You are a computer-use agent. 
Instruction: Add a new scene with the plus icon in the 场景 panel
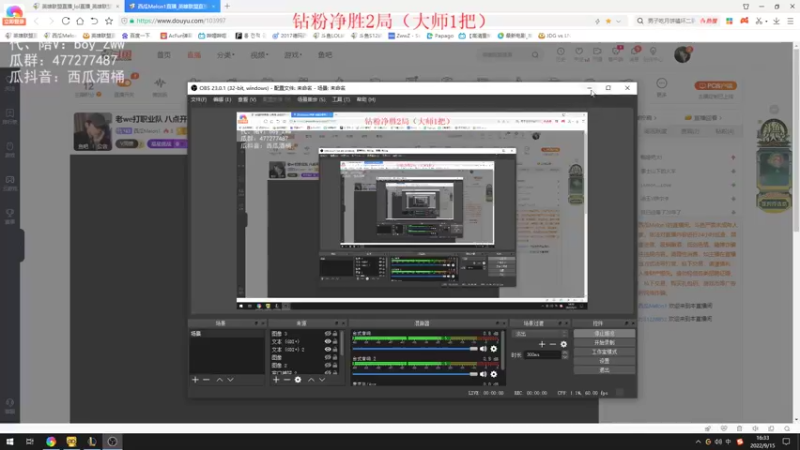click(x=195, y=380)
